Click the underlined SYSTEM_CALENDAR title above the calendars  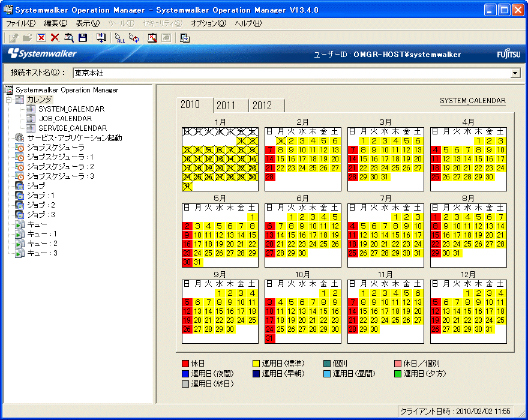pyautogui.click(x=473, y=101)
